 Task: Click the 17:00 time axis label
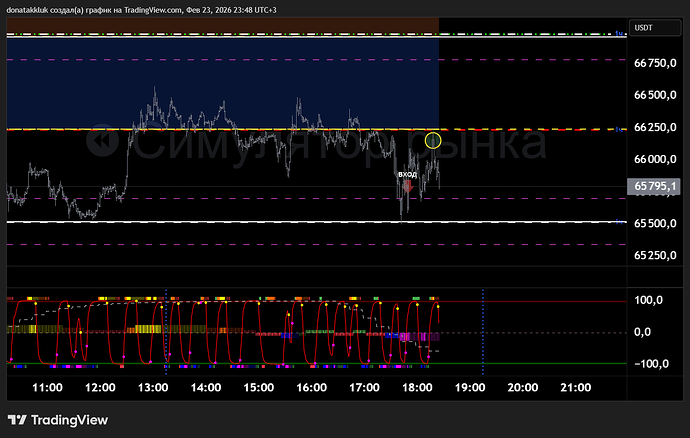click(364, 387)
